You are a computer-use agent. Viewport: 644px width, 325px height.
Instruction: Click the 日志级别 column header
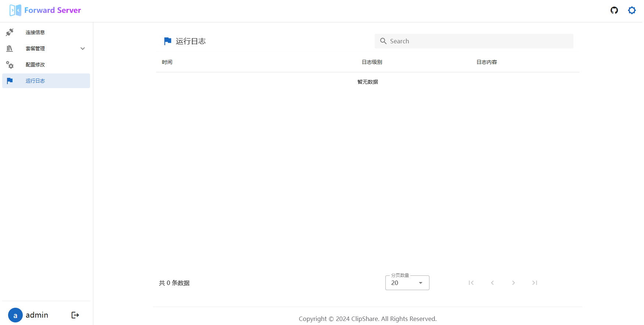coord(372,62)
